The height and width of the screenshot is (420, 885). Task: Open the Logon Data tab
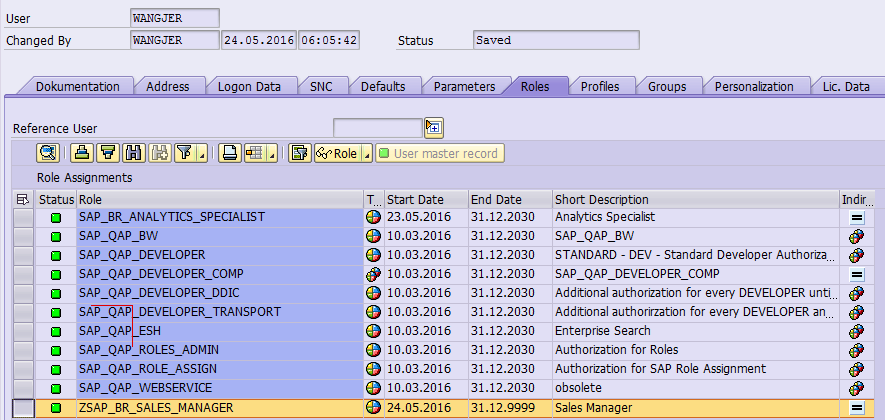click(249, 86)
